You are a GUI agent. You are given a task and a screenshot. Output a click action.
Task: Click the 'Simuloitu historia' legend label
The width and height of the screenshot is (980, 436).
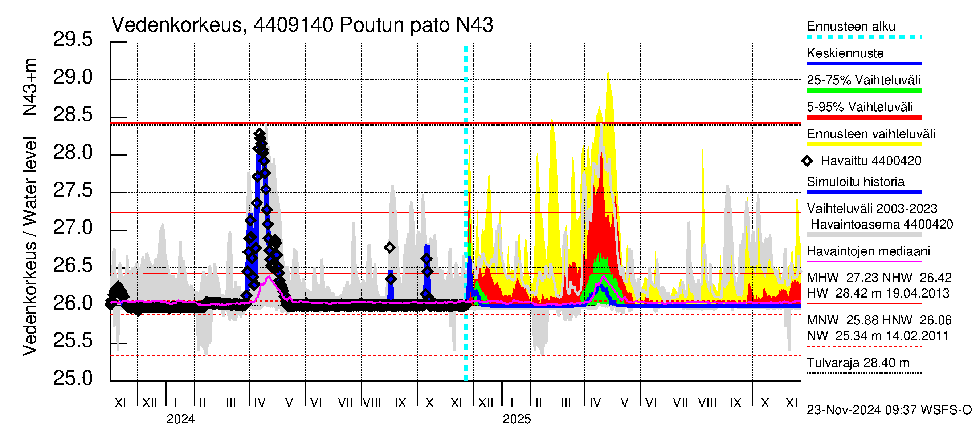click(855, 182)
